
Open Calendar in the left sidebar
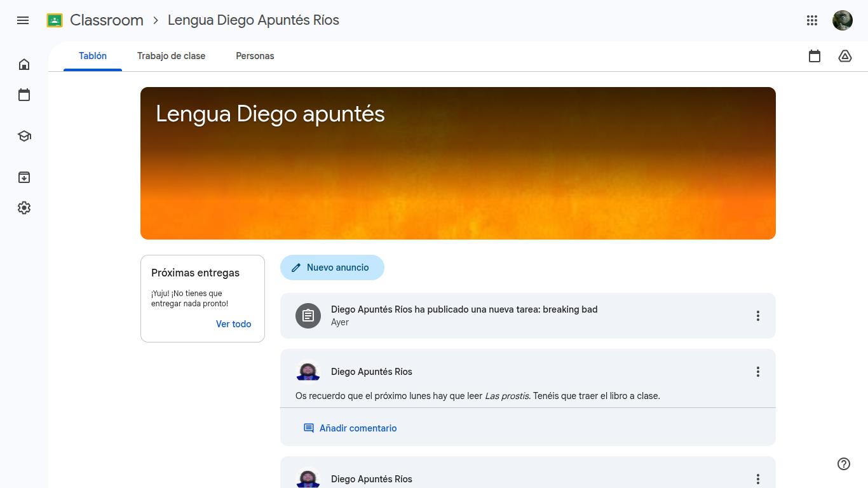click(x=24, y=95)
